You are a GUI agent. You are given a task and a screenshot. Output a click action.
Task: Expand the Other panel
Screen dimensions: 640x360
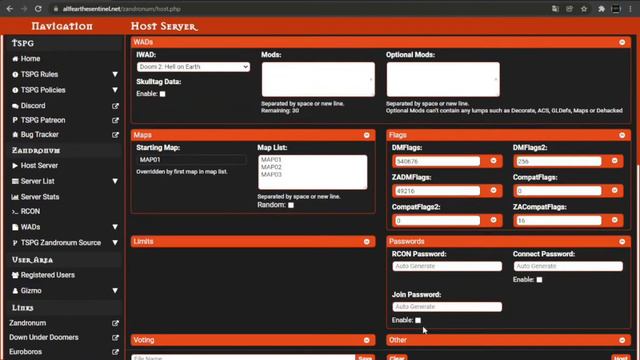622,340
